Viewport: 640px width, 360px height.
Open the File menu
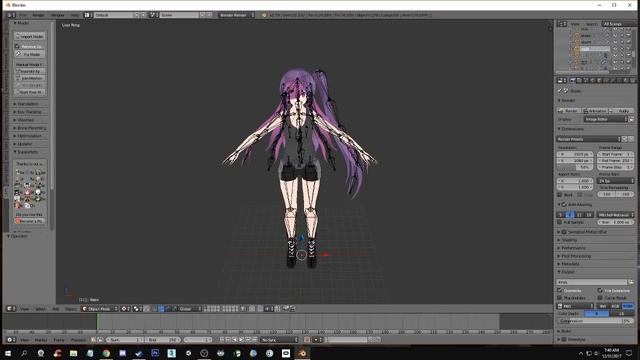point(23,15)
